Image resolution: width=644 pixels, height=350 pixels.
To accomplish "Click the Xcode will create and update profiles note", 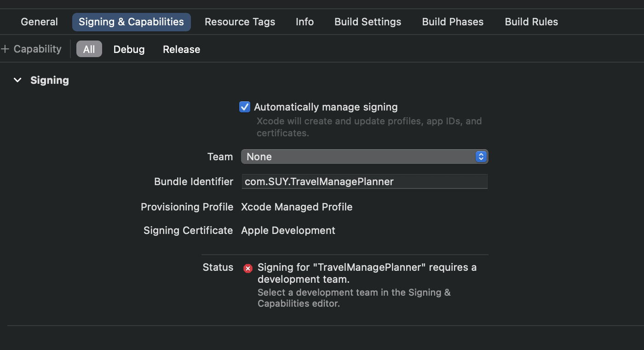I will 369,127.
